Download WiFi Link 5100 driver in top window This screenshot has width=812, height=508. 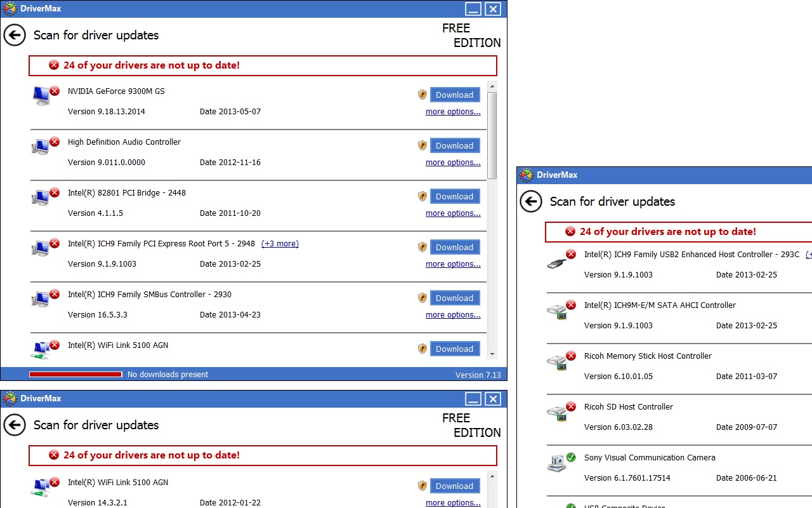[455, 349]
